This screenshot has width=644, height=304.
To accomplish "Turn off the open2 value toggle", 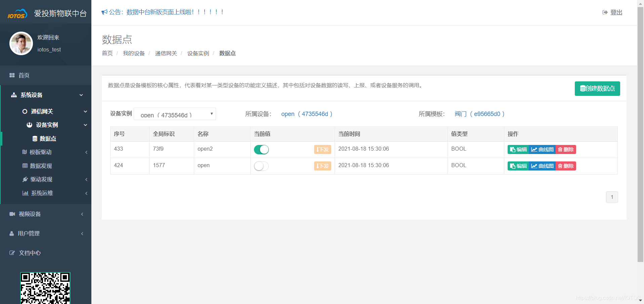I will pyautogui.click(x=261, y=149).
